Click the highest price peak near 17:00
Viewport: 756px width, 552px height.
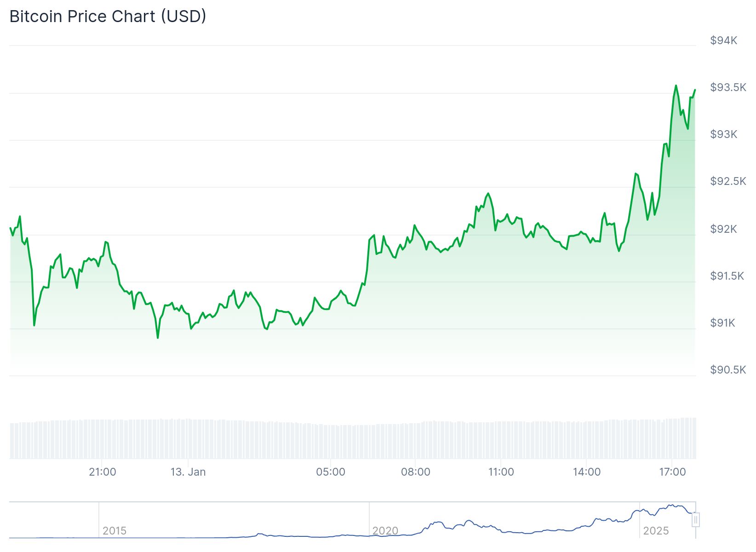pos(676,86)
